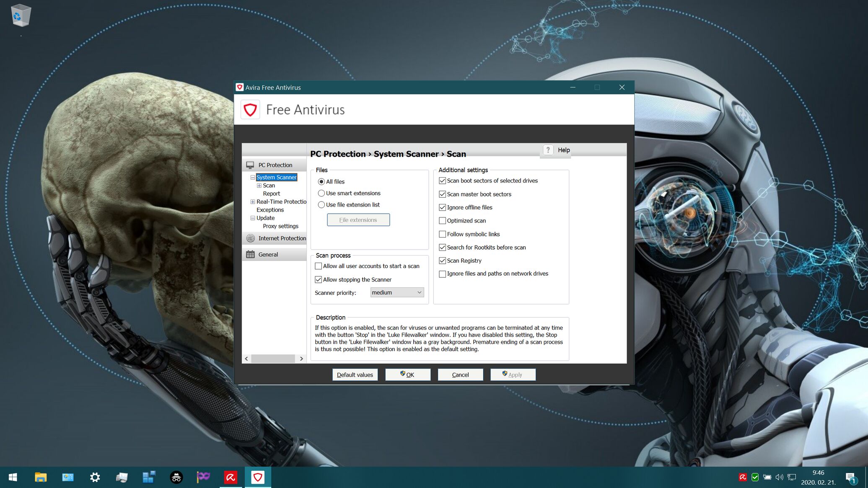Disable Allow stopping the Scanner checkbox
Screen dimensions: 868x488
pos(318,279)
